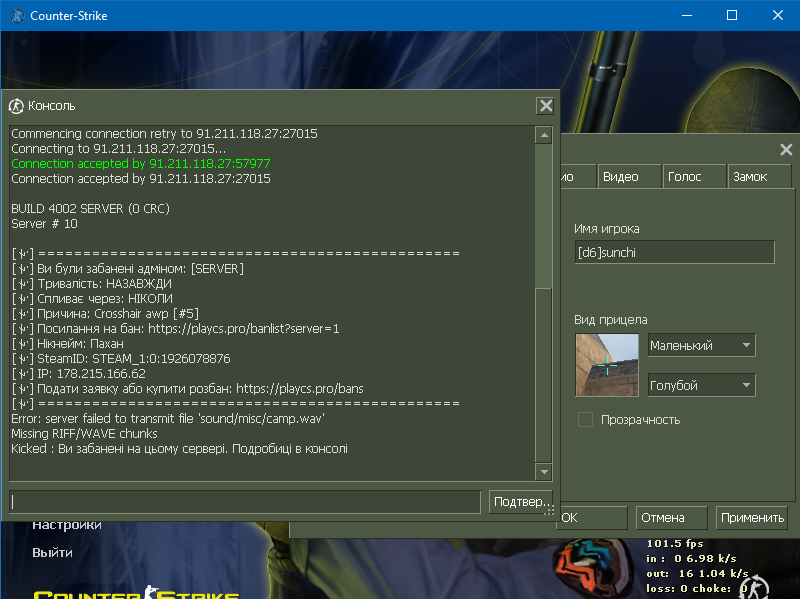Click the Отмена button
The width and height of the screenshot is (800, 599).
[x=671, y=518]
